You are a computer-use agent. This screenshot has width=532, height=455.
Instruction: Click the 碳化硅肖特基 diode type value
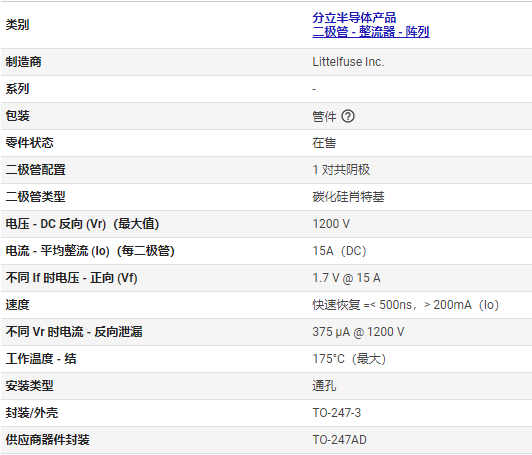tap(348, 197)
